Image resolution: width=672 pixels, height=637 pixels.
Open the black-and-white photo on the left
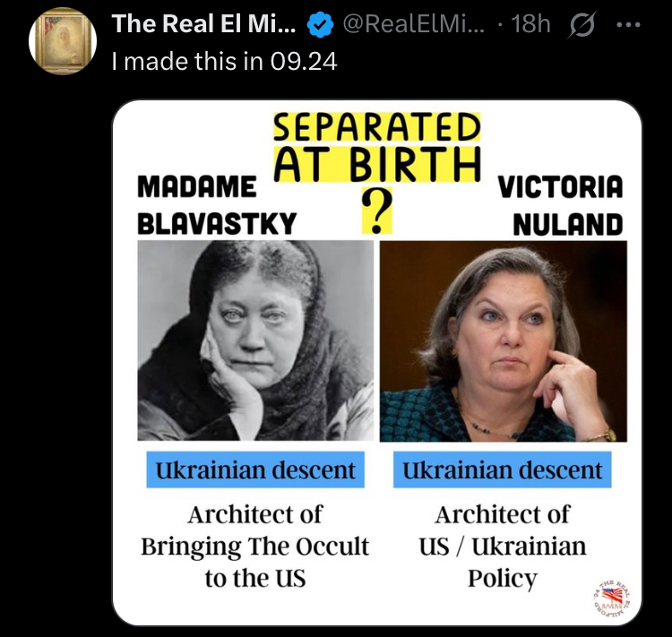pos(255,340)
